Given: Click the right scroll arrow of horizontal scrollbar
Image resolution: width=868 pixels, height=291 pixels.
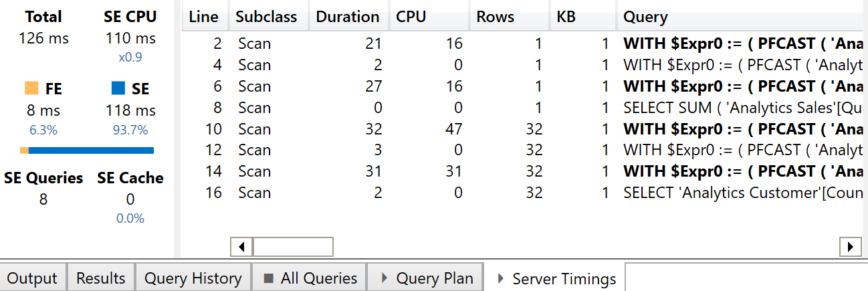Looking at the screenshot, I should 850,246.
